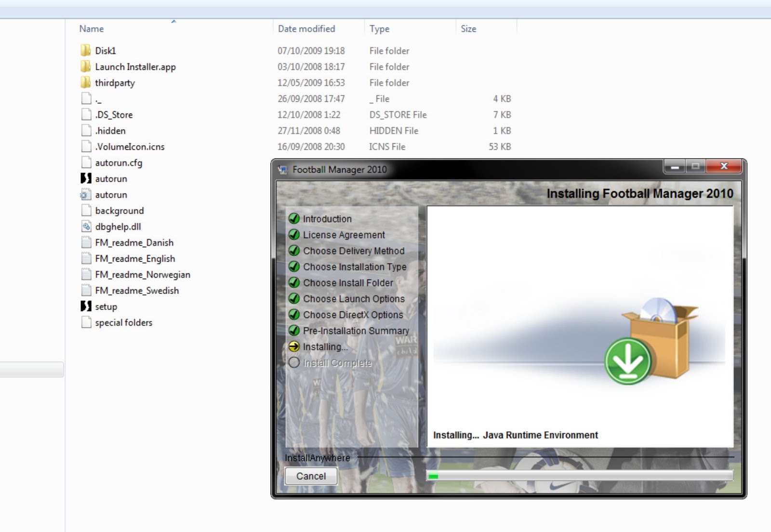Open the Disk1 folder icon

coord(86,51)
